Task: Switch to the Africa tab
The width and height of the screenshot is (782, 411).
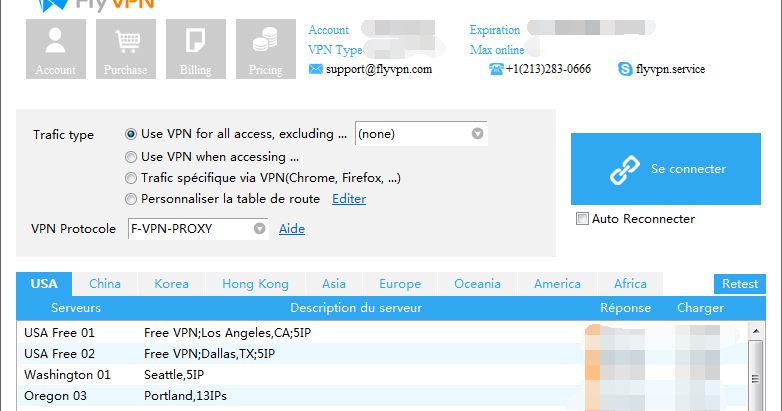Action: pyautogui.click(x=630, y=284)
